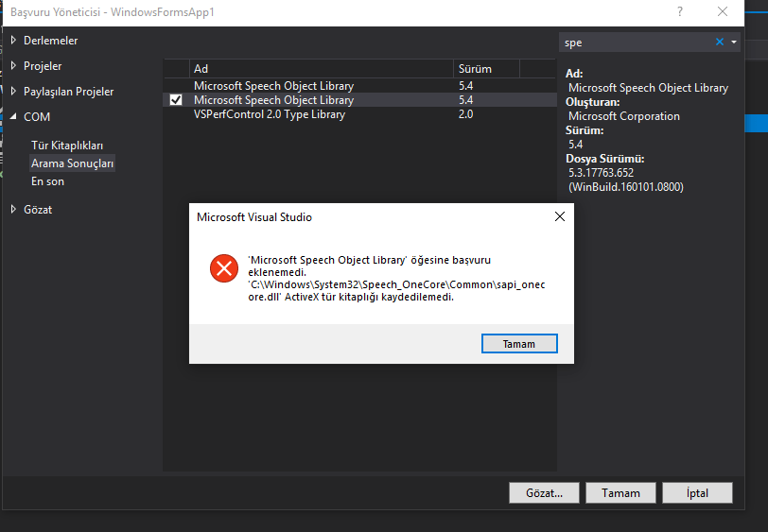Viewport: 768px width, 532px height.
Task: Close the Başvuru Yöneticisi window
Action: pyautogui.click(x=723, y=11)
